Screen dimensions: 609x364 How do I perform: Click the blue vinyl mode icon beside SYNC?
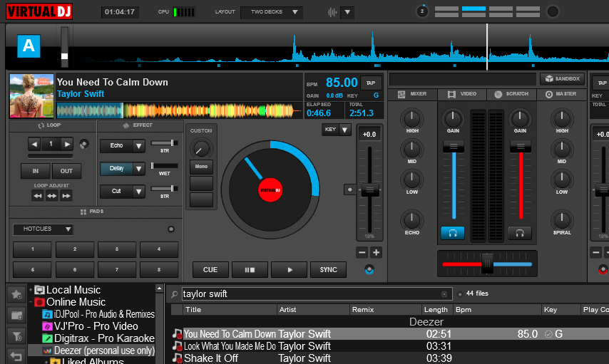tap(369, 269)
